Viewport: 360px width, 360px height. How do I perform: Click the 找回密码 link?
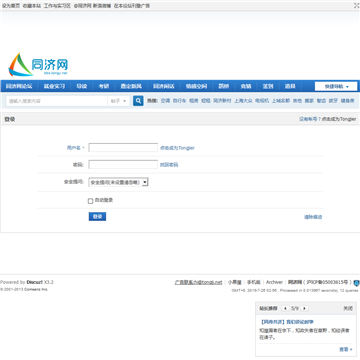(169, 165)
